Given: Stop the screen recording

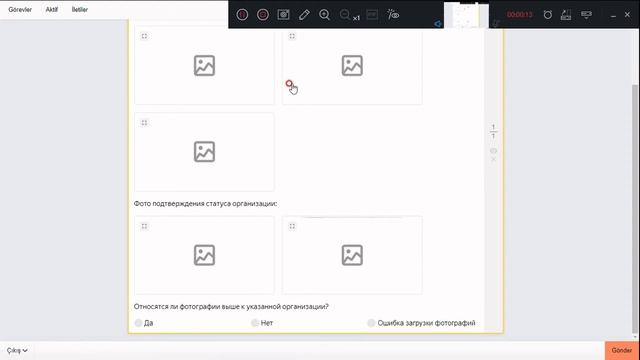Looking at the screenshot, I should click(x=263, y=15).
